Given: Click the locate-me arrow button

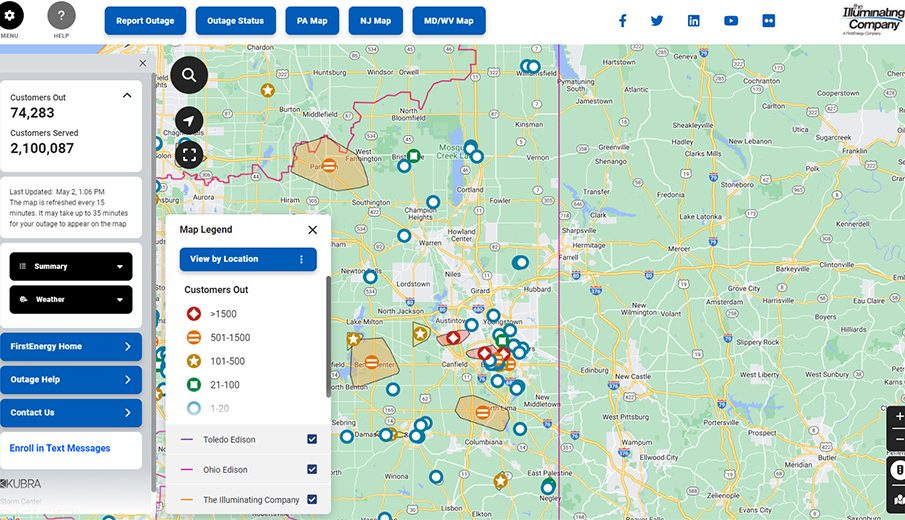Looking at the screenshot, I should tap(189, 121).
